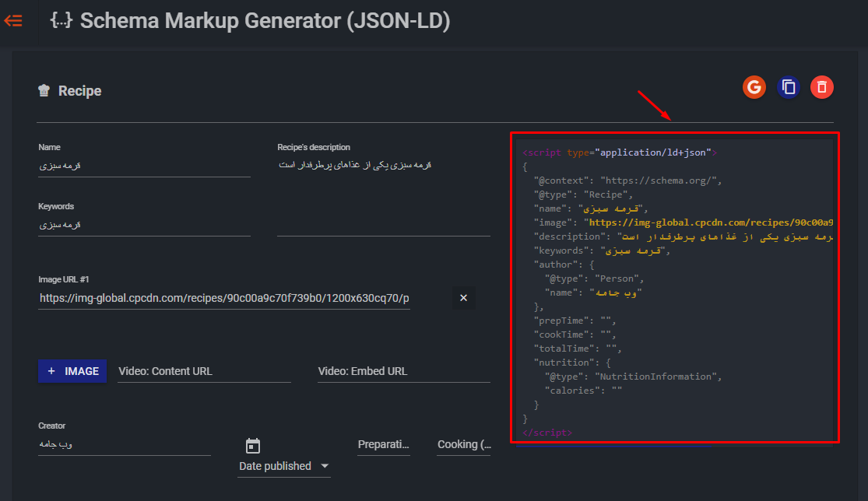Viewport: 868px width, 501px height.
Task: Add another image with the IMAGE button
Action: 72,371
